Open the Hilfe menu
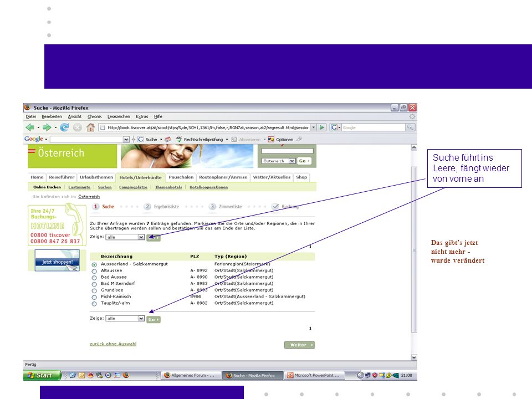532x399 pixels. [158, 116]
